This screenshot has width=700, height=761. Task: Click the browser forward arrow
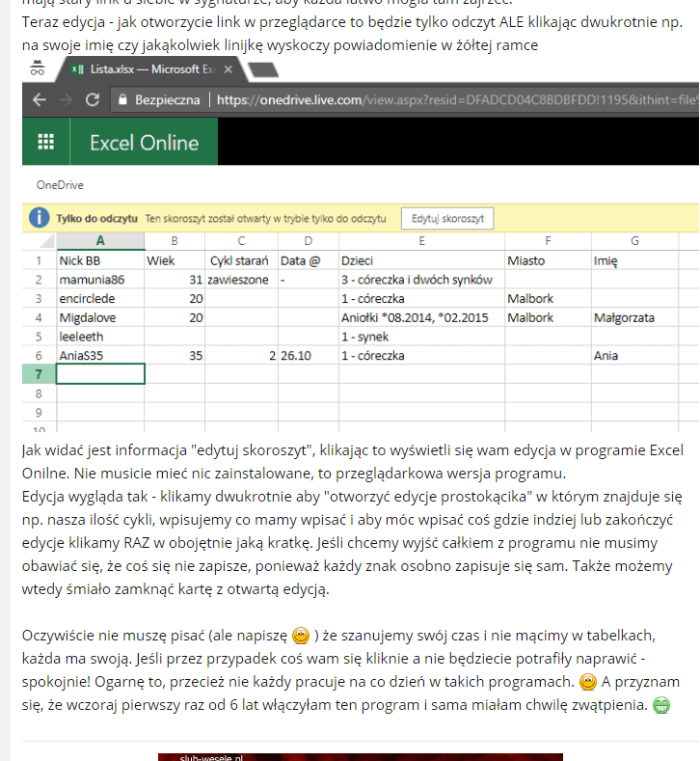click(x=66, y=100)
